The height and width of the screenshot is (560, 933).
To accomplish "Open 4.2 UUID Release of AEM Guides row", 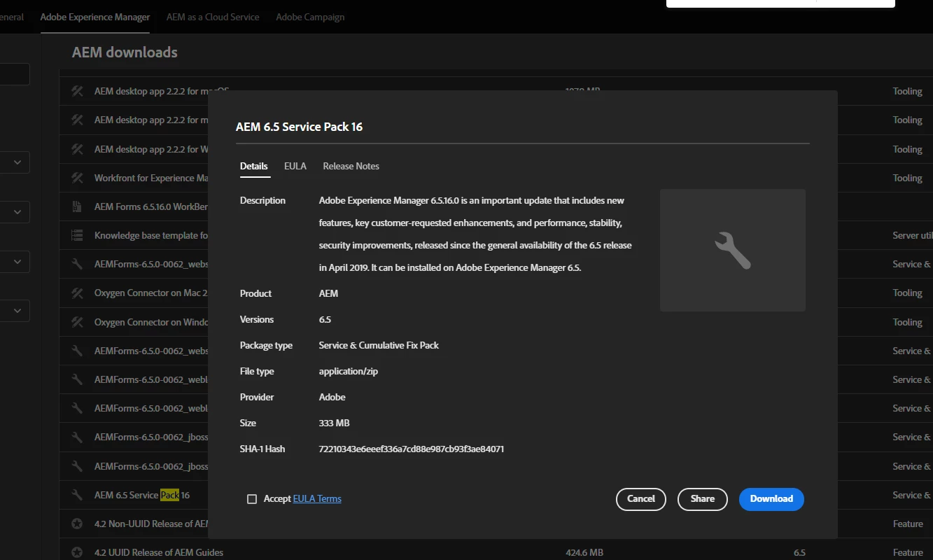I will (496, 552).
